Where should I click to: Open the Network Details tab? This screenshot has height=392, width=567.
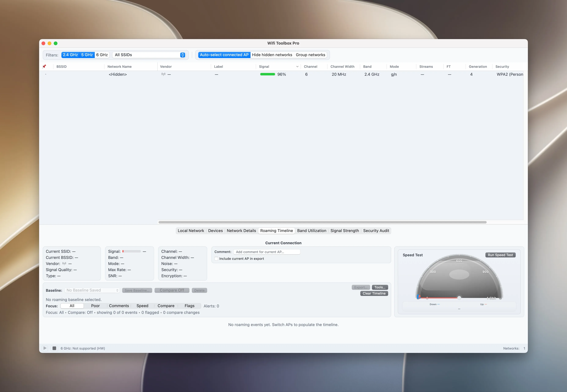(241, 231)
